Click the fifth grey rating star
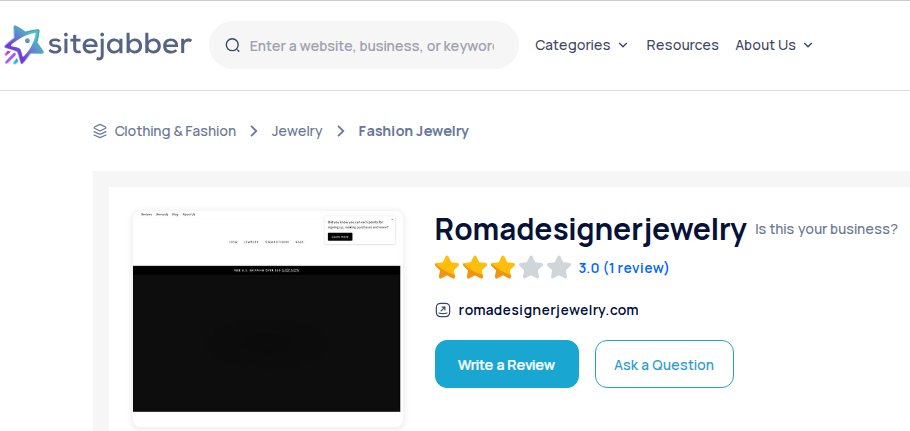Image resolution: width=910 pixels, height=431 pixels. [559, 268]
